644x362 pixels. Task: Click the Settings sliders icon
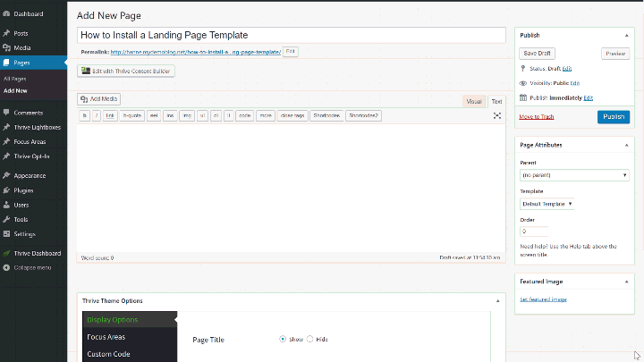6,234
